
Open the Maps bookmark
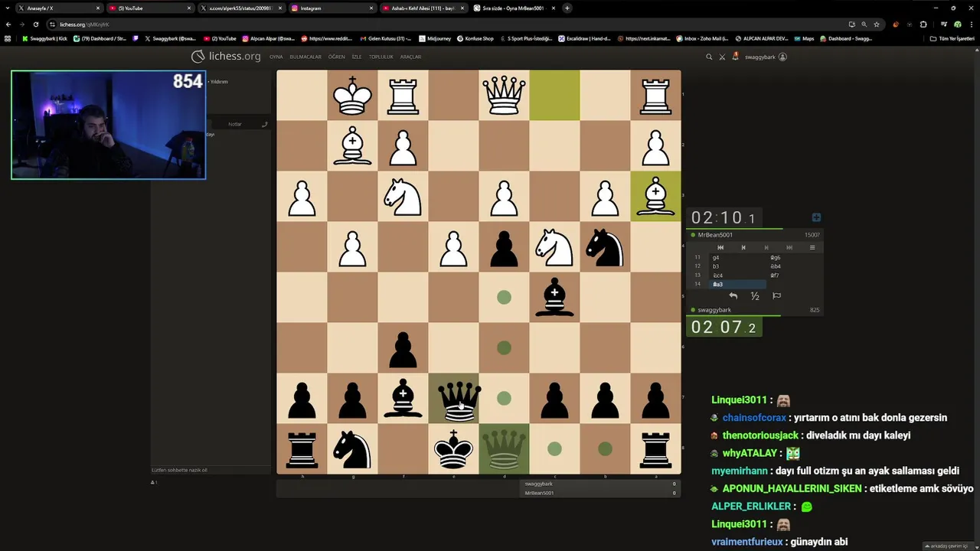(804, 38)
